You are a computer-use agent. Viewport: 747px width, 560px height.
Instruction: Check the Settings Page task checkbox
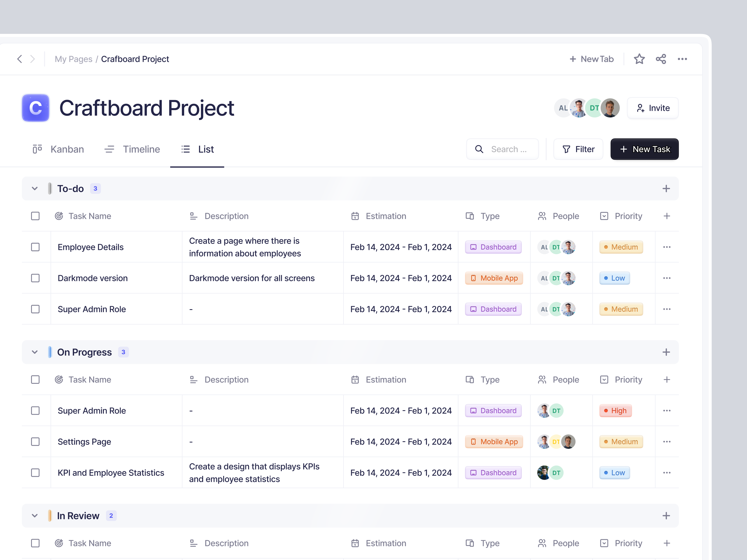pyautogui.click(x=35, y=441)
